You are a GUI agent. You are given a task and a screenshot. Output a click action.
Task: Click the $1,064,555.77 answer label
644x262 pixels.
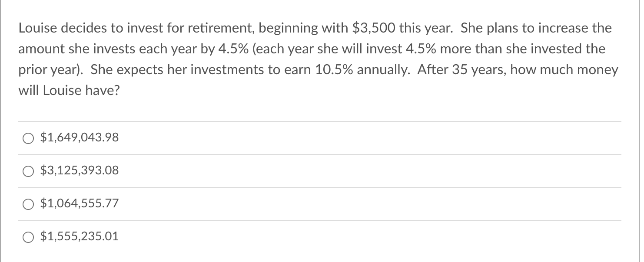[79, 203]
